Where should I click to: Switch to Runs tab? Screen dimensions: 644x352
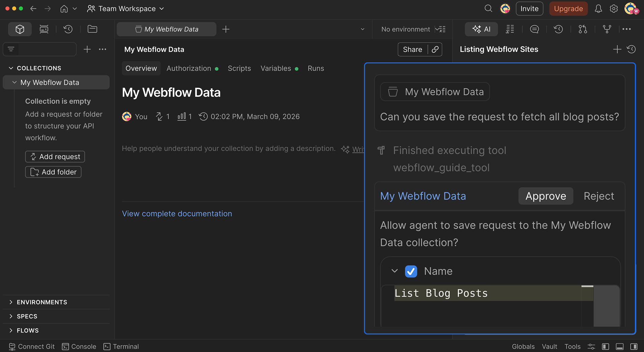316,68
